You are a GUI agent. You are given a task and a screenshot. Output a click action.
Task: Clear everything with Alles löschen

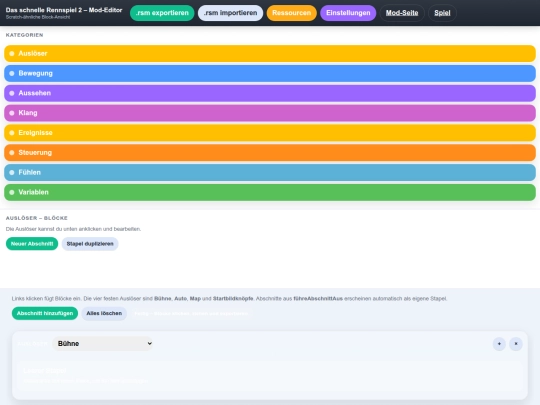point(104,313)
